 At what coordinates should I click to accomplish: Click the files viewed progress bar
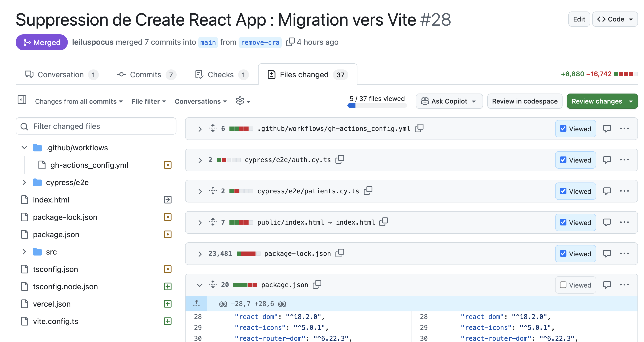(x=377, y=105)
